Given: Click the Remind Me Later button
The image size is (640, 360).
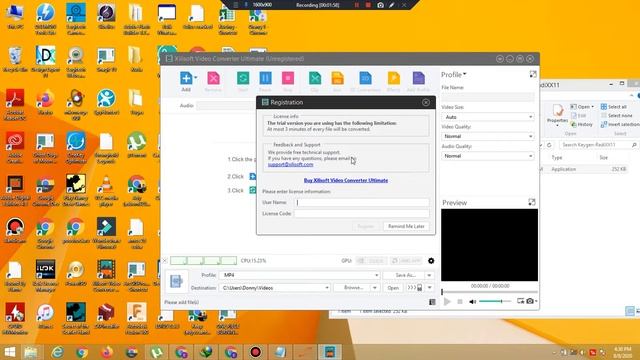Looking at the screenshot, I should point(406,226).
